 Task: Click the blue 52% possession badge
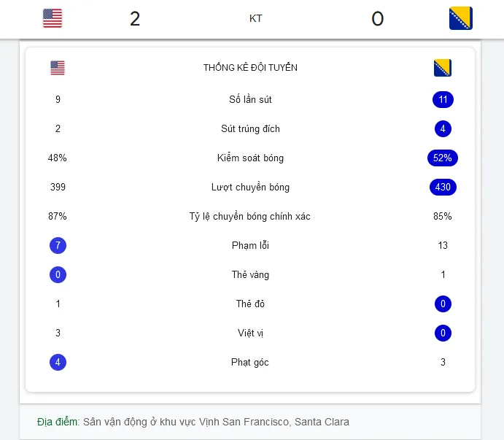pos(443,158)
